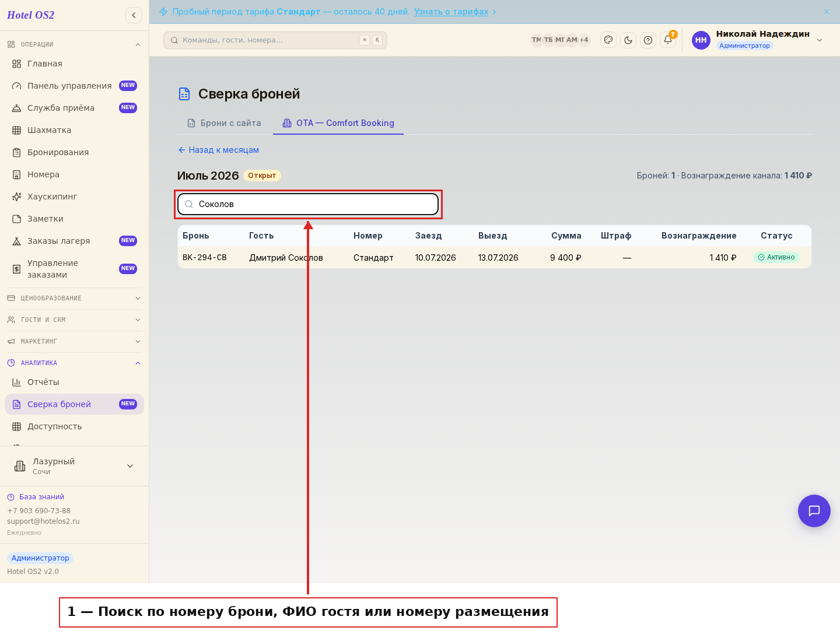Open the chat support bubble button
This screenshot has width=840, height=641.
[814, 511]
